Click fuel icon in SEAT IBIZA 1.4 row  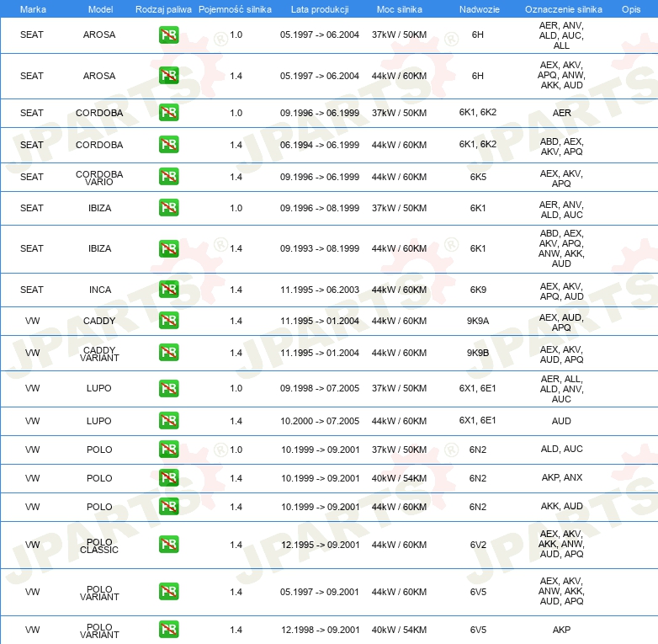coord(168,248)
